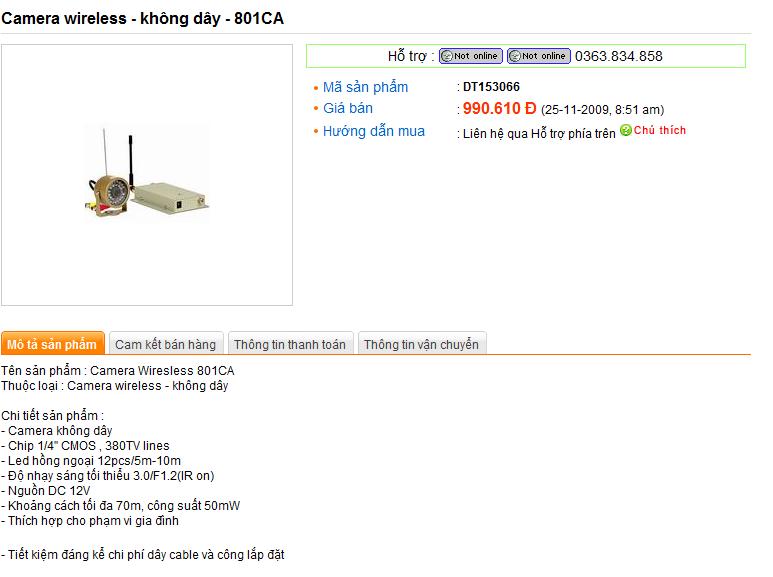The image size is (773, 577).
Task: Click the green icon beside Chú thích
Action: point(625,130)
